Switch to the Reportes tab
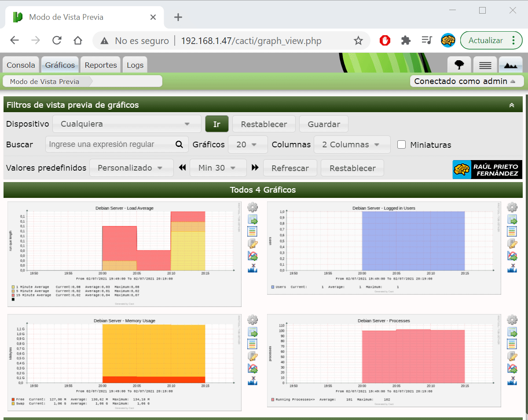Viewport: 528px width, 420px height. tap(101, 65)
